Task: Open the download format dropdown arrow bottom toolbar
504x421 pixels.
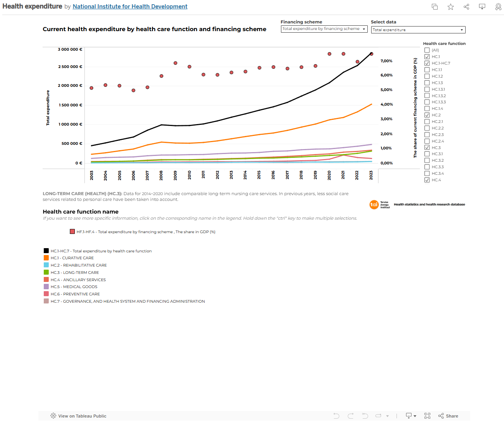Action: tap(415, 416)
